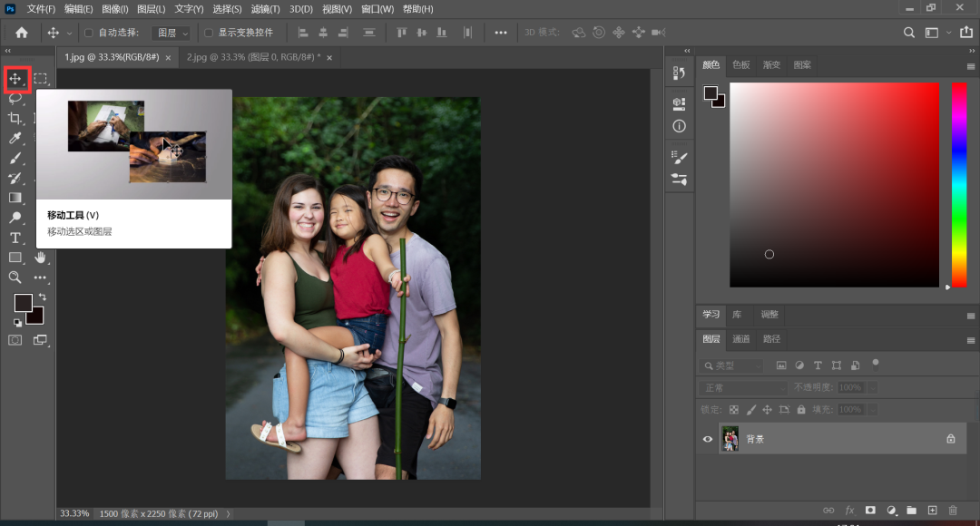Open the 正常 blend mode dropdown
The height and width of the screenshot is (526, 980).
(x=744, y=388)
